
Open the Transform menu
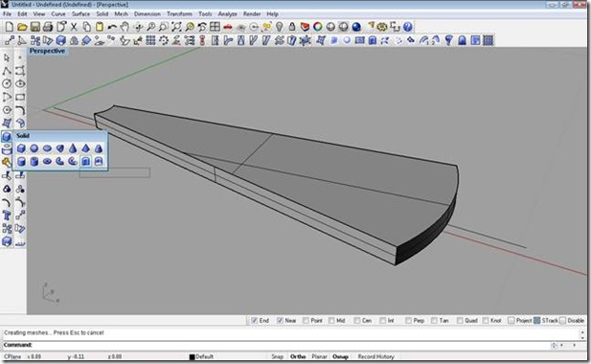179,14
